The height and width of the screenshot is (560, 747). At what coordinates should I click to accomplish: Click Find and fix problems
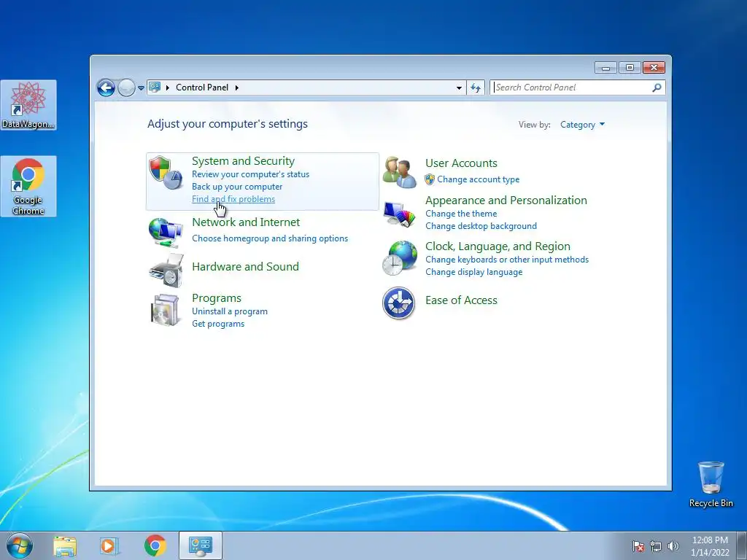pyautogui.click(x=233, y=199)
